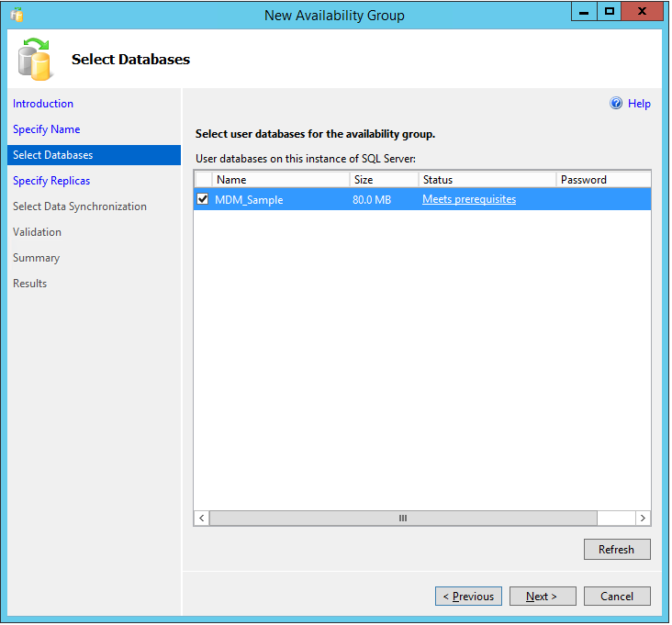
Task: Select the Results step in sidebar
Action: (x=29, y=284)
